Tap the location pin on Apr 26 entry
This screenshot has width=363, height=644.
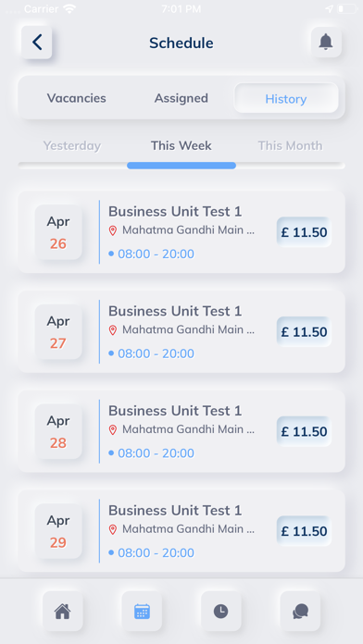click(x=113, y=230)
